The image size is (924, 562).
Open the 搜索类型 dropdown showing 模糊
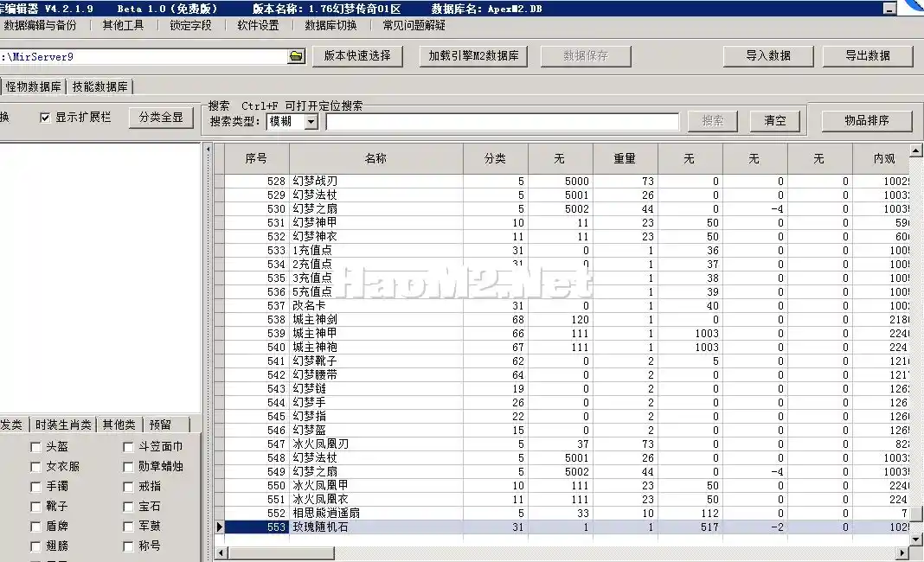click(x=311, y=121)
